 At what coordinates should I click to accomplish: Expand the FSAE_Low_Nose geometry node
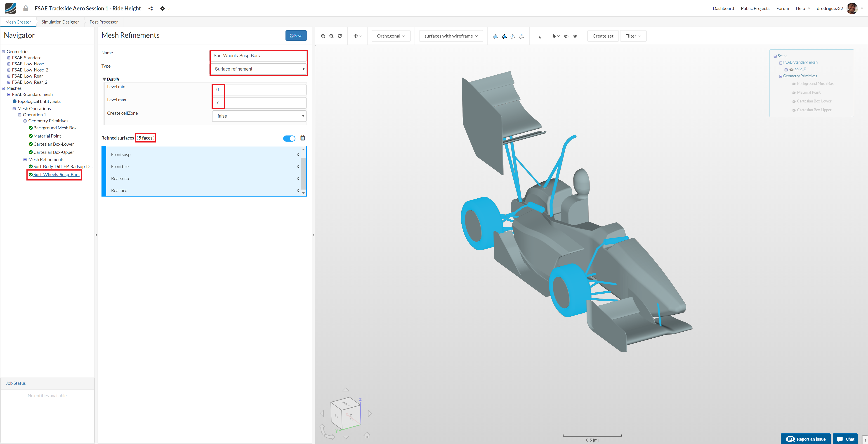(9, 64)
